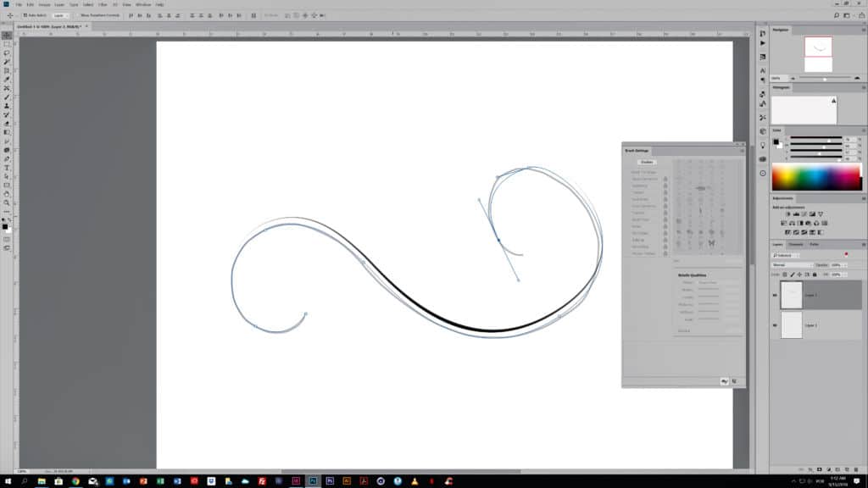Pick the Horizontal Type tool
Image resolution: width=868 pixels, height=488 pixels.
pos(7,168)
